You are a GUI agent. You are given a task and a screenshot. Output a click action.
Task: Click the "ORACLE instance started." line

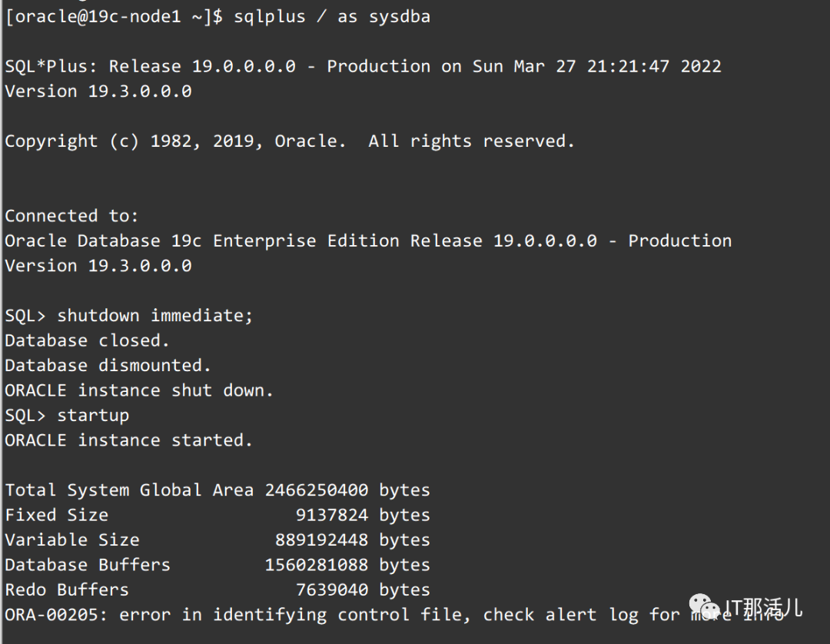pyautogui.click(x=128, y=440)
